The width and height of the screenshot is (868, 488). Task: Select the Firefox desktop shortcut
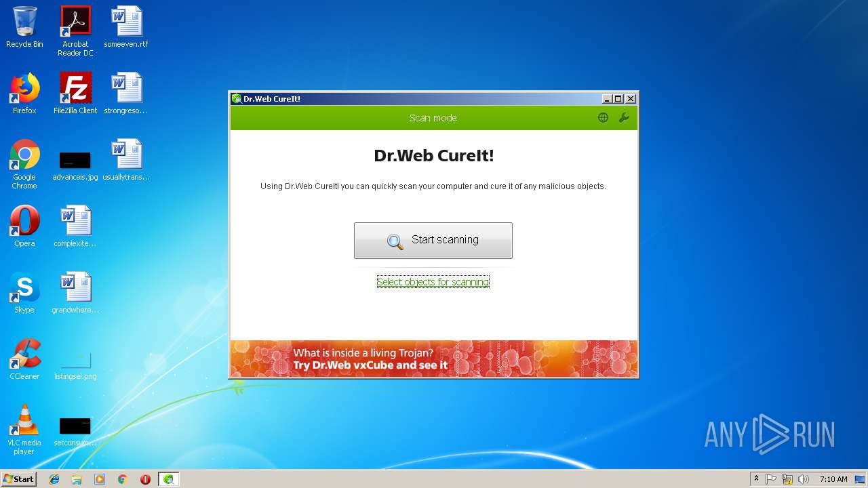coord(24,94)
